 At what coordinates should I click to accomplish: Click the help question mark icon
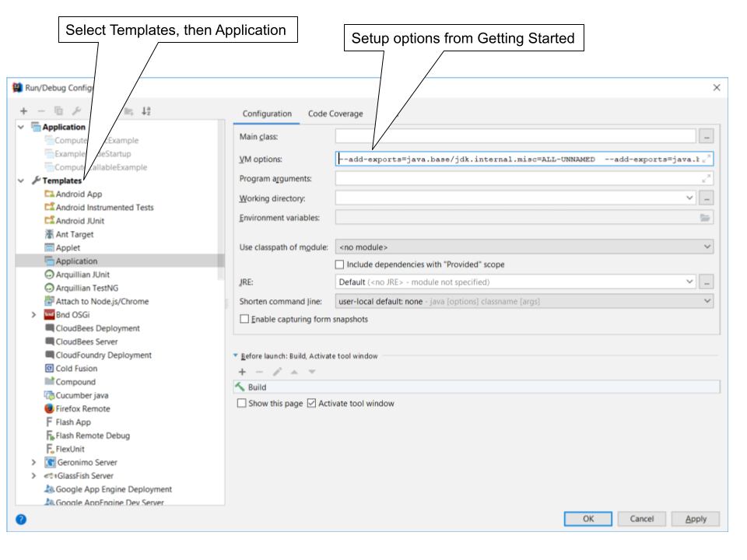(x=19, y=519)
